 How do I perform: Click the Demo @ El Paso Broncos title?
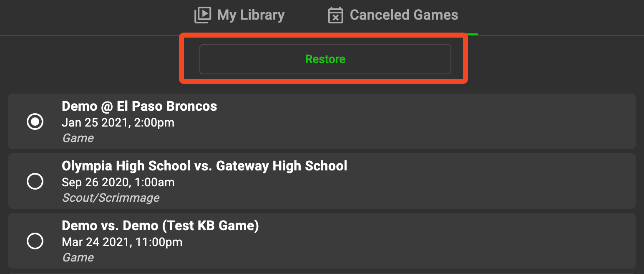[x=139, y=106]
